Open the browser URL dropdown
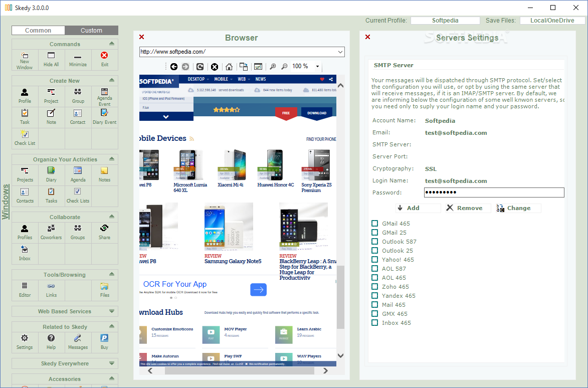Viewport: 588px width, 388px height. (x=340, y=52)
